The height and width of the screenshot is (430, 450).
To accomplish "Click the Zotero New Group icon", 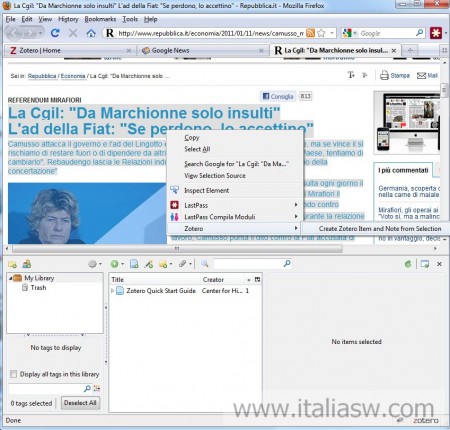I will 27,264.
